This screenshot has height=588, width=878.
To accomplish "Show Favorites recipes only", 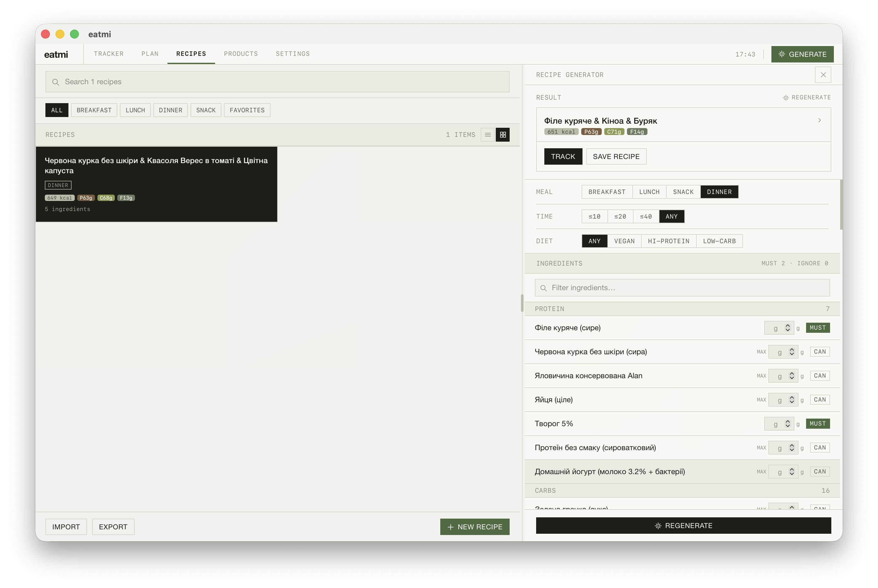I will [x=247, y=110].
